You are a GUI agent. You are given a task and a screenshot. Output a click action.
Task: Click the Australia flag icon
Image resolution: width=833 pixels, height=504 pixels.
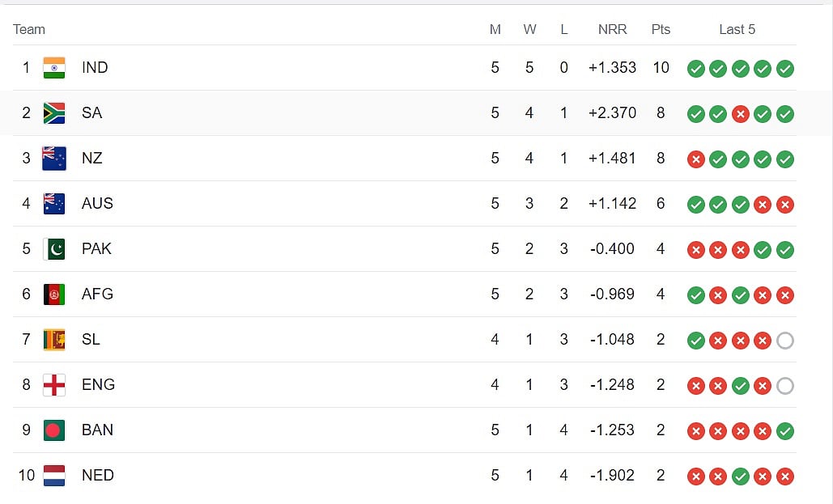(54, 204)
